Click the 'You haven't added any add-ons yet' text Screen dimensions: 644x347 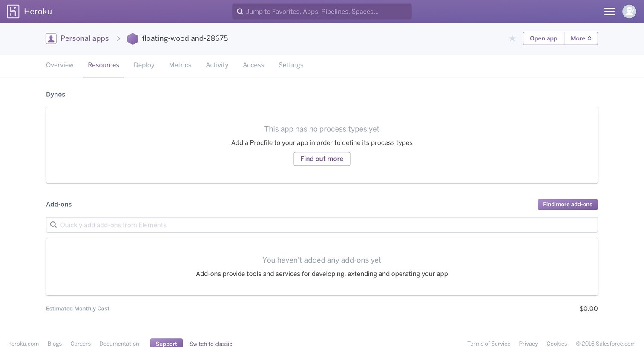(x=322, y=260)
